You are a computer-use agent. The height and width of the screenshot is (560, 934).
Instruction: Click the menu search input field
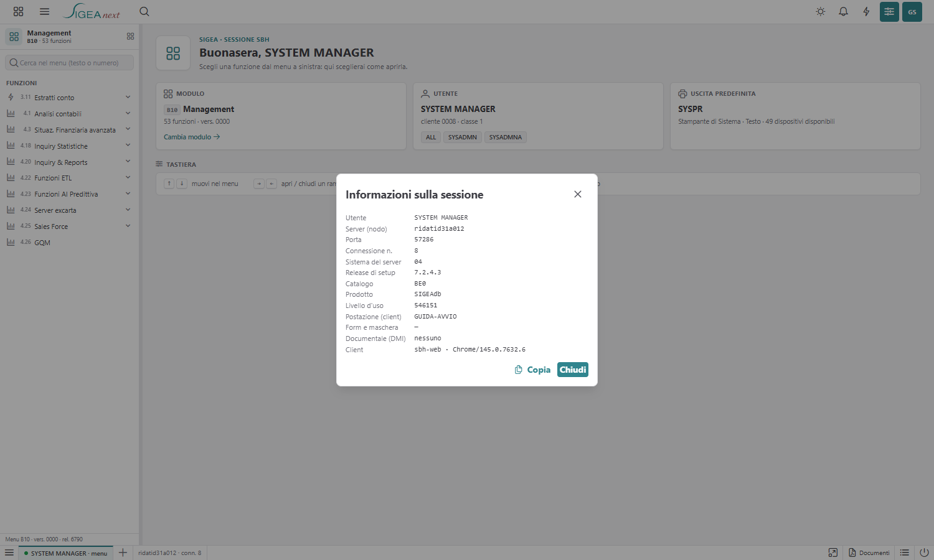(x=70, y=63)
